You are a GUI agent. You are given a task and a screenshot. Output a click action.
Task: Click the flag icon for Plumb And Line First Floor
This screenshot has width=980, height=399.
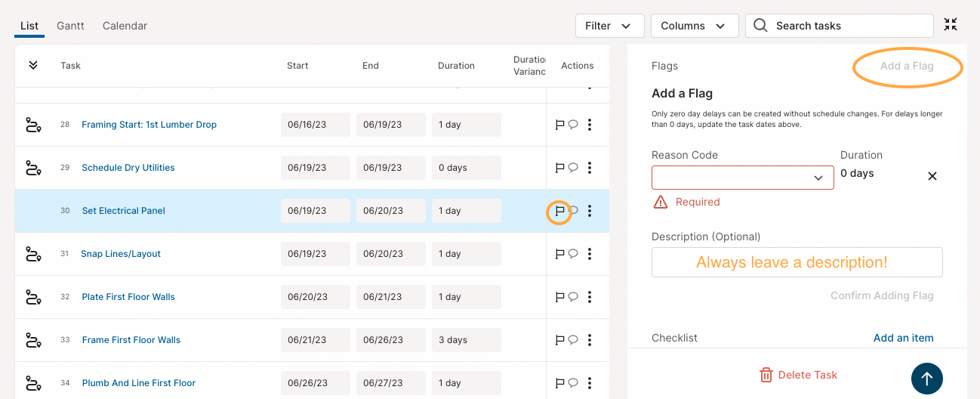[560, 383]
